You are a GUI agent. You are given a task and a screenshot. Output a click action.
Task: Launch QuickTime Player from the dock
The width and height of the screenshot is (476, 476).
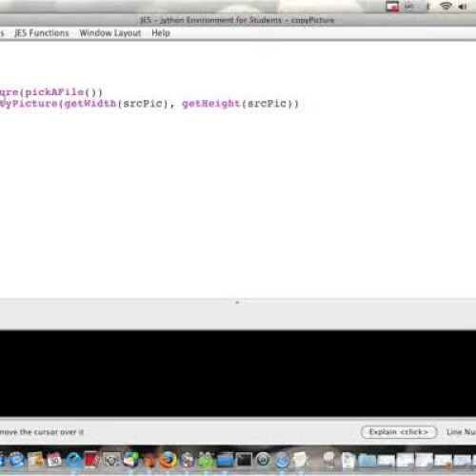pos(73,460)
